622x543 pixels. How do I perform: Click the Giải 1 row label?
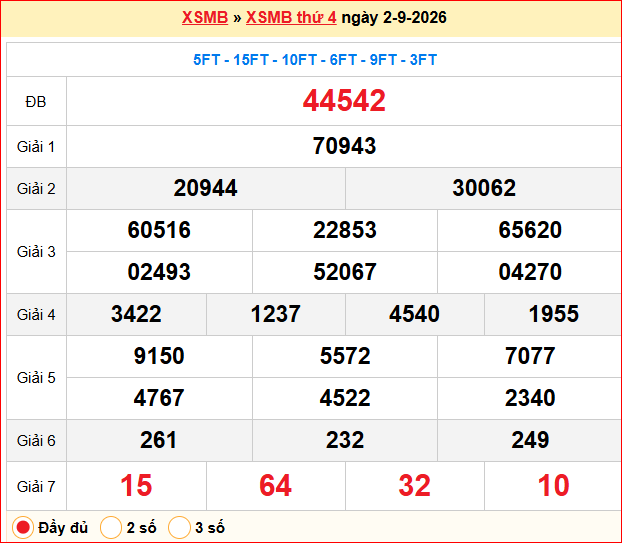(36, 147)
